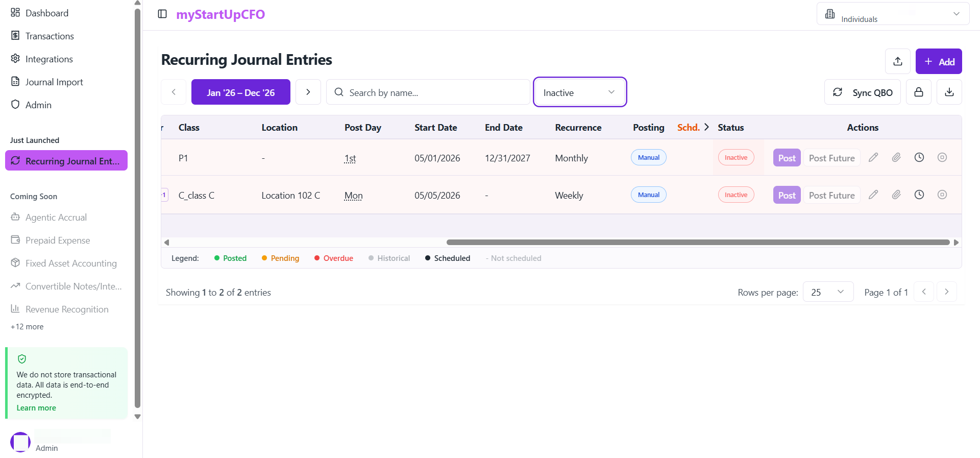Click the Admin shield icon

click(x=15, y=104)
